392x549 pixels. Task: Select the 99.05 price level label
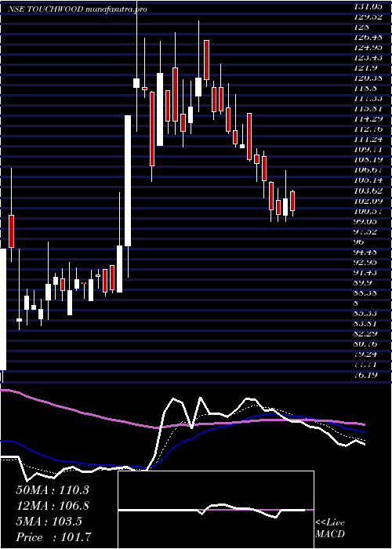(x=366, y=222)
